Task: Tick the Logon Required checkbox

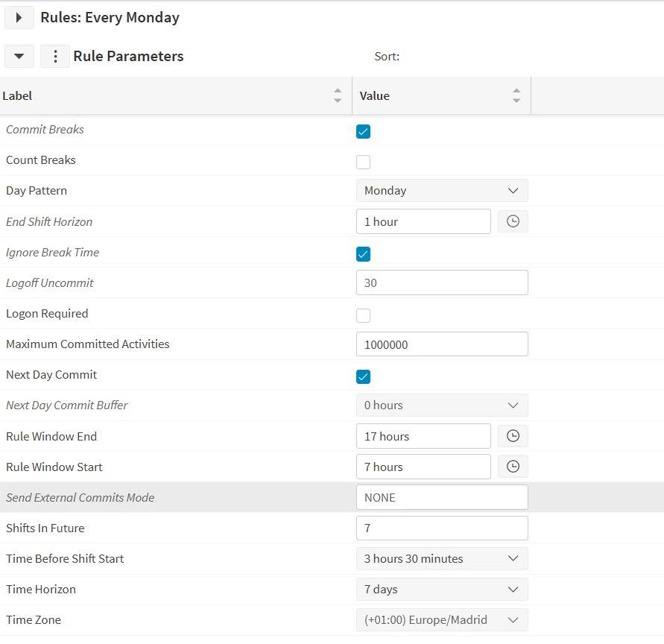Action: coord(363,315)
